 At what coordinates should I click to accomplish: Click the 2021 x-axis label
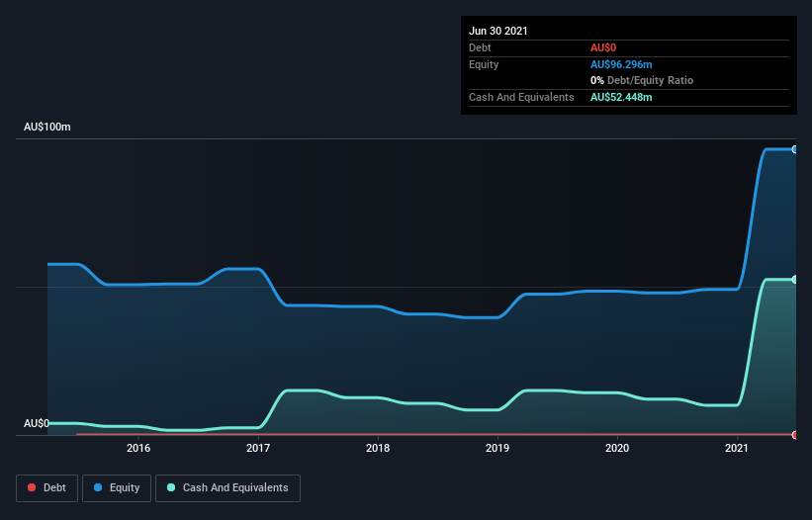[x=737, y=448]
